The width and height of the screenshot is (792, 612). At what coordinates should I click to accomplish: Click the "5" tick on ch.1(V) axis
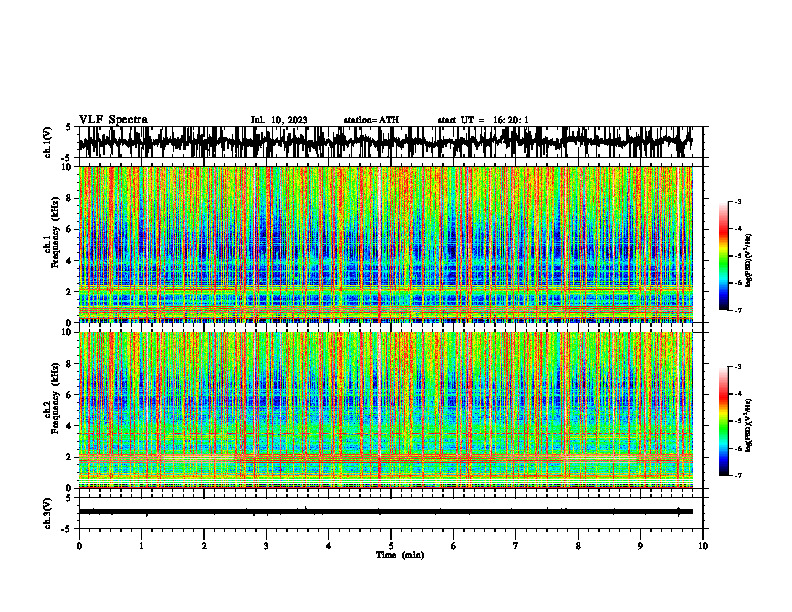click(x=70, y=127)
